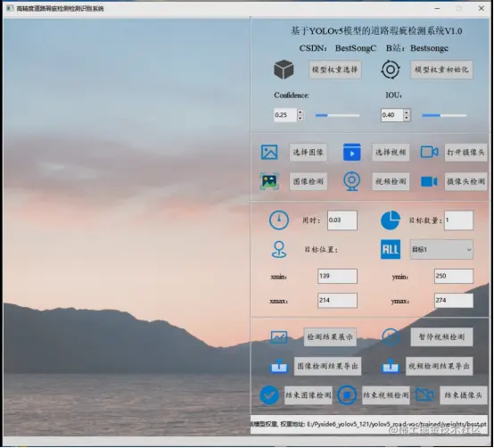Click the camera outline icon beside 打开摄像头
Image resolution: width=494 pixels, height=448 pixels.
pos(429,152)
